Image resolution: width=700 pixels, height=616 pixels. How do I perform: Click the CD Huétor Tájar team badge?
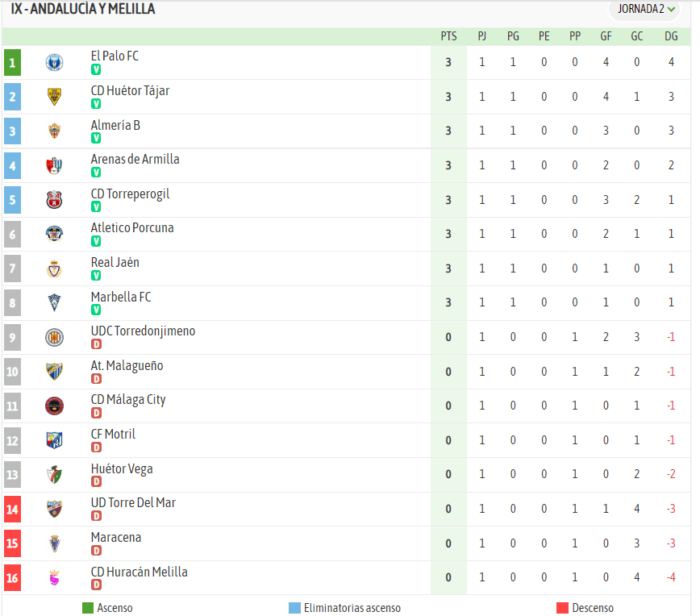point(54,97)
